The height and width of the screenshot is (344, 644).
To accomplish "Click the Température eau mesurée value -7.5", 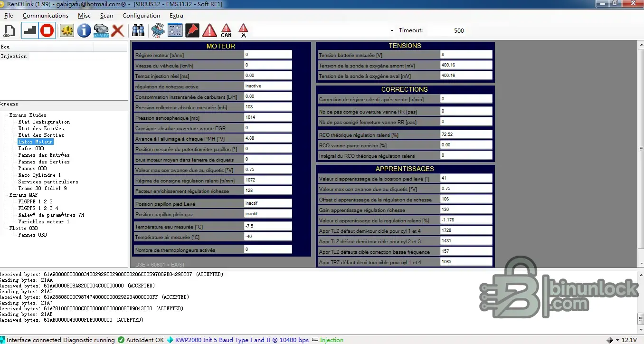I will [x=268, y=226].
